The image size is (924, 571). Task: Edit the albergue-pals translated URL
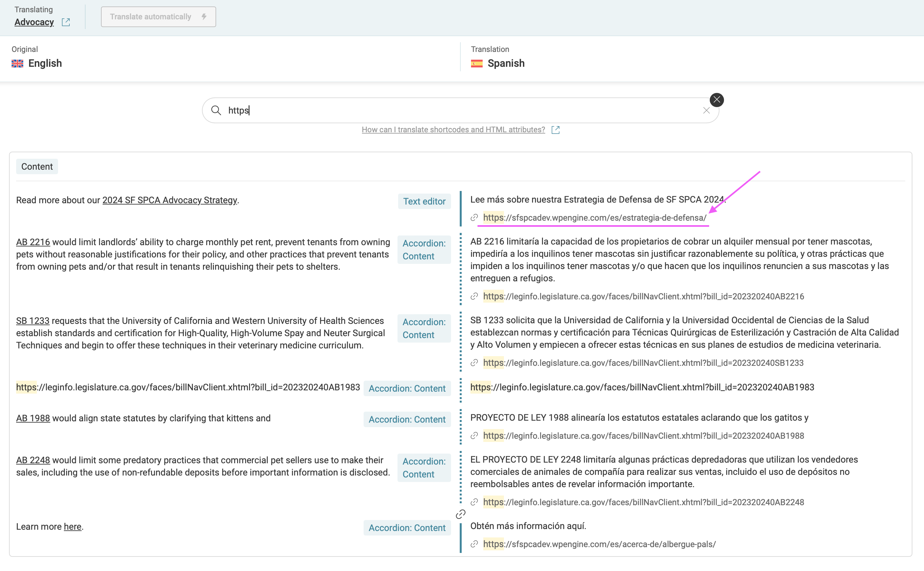(x=599, y=544)
